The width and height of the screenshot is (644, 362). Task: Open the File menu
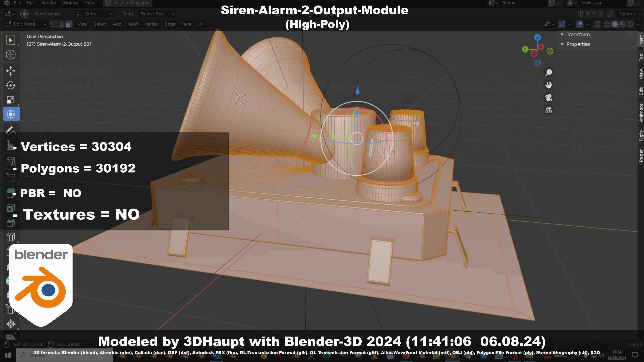[x=17, y=3]
